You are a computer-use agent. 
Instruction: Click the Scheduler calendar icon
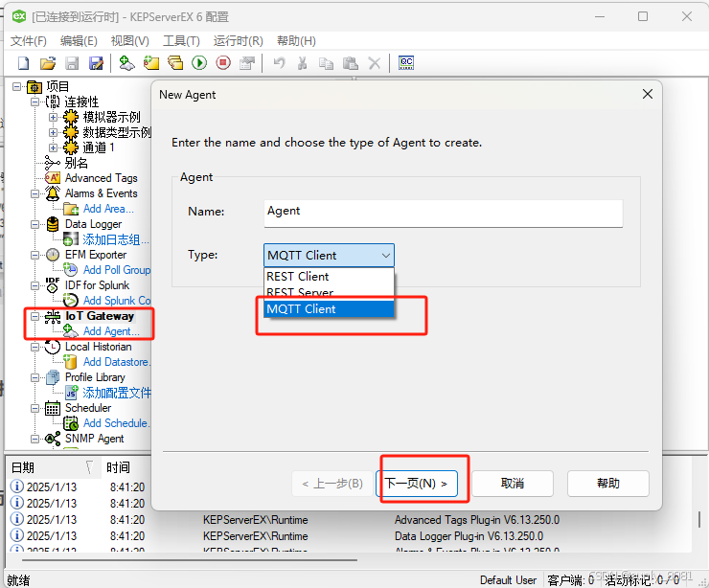tap(53, 408)
